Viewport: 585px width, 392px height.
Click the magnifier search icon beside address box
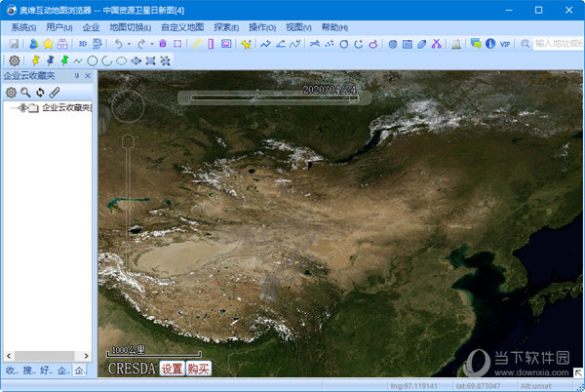click(x=525, y=44)
